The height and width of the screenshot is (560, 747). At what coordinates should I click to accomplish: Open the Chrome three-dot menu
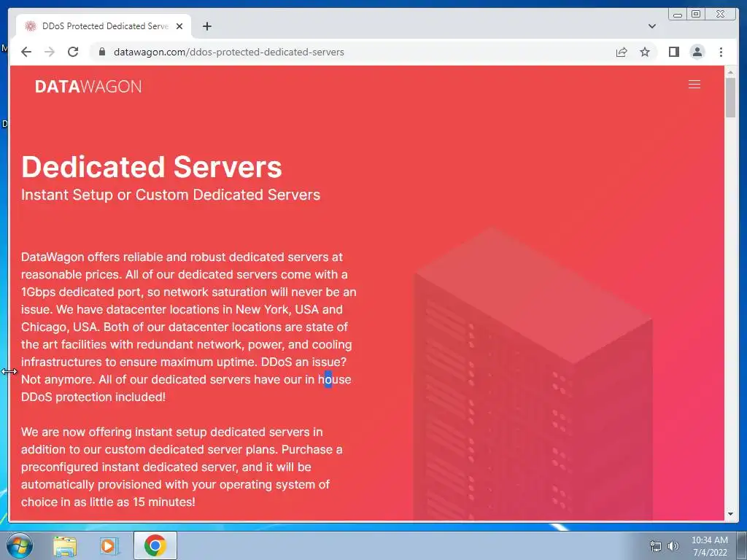coord(721,52)
